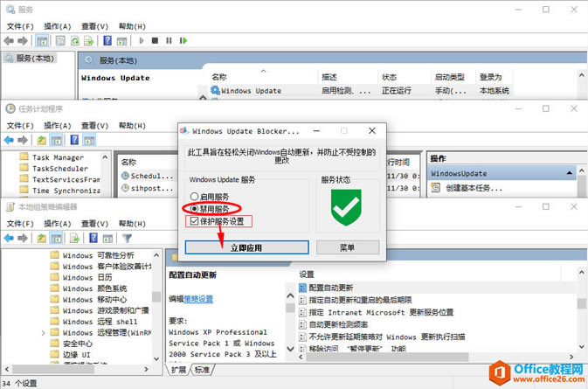This screenshot has width=588, height=389.
Task: Click the policy tree vertical scrollbar thumb
Action: (156, 296)
